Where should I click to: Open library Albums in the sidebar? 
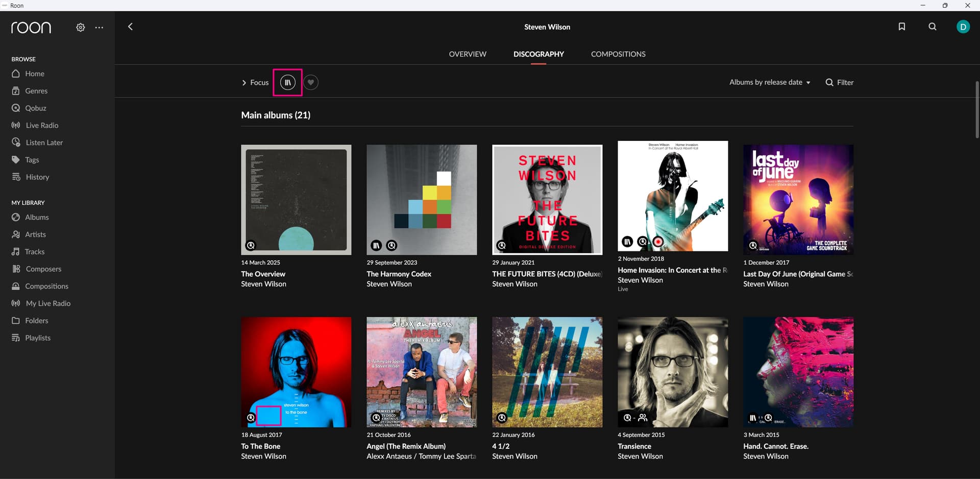pyautogui.click(x=37, y=217)
